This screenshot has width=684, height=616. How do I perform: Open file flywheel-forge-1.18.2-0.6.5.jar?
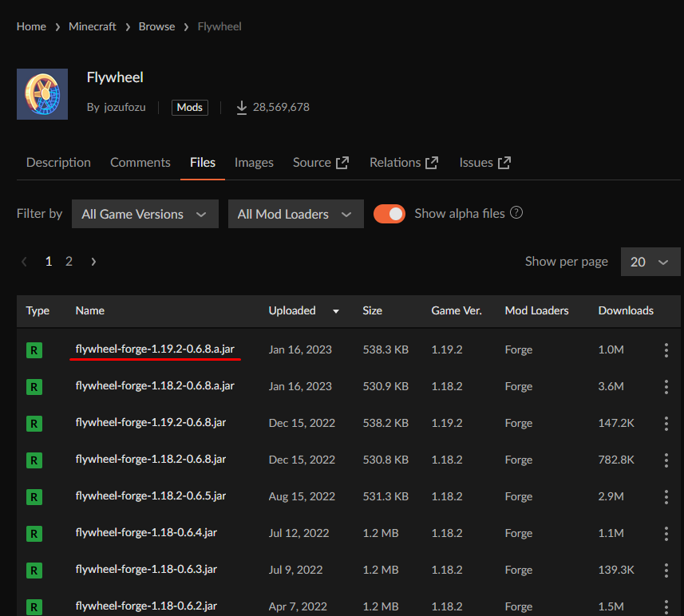pyautogui.click(x=151, y=496)
